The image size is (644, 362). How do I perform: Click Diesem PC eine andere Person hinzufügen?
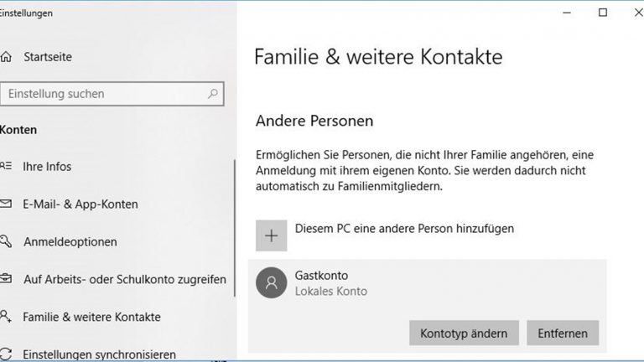[x=404, y=228]
